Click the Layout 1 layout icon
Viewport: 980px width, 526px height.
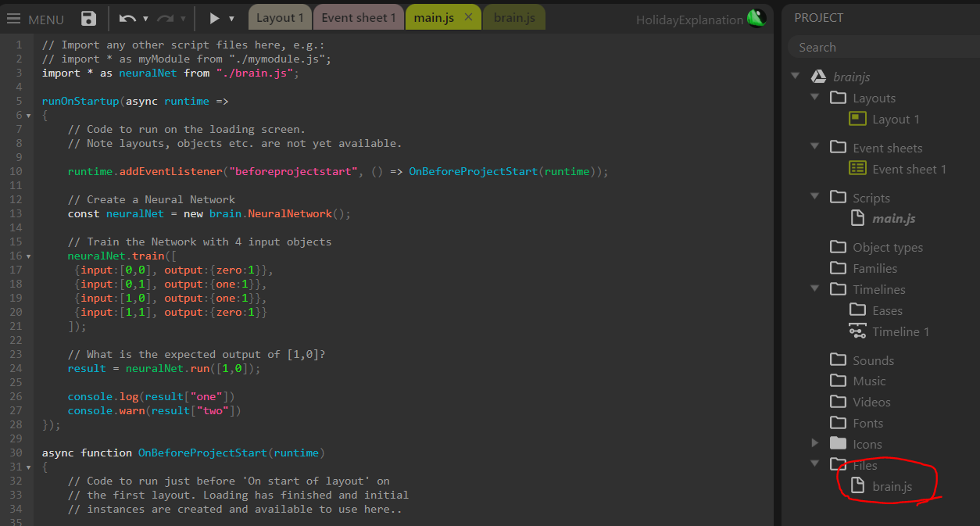point(858,119)
